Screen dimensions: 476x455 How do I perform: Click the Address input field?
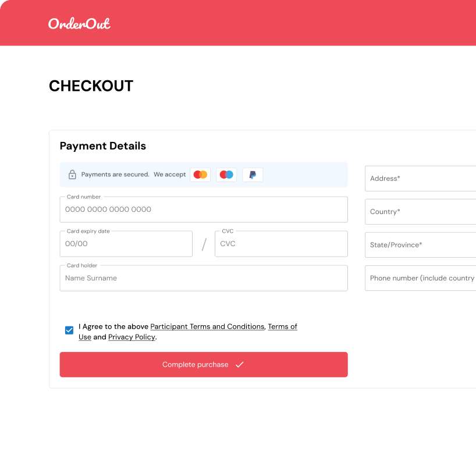pos(420,179)
